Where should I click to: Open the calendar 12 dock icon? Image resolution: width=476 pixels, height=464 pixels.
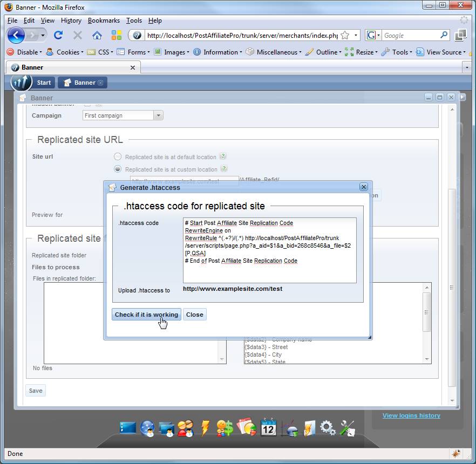click(x=268, y=427)
